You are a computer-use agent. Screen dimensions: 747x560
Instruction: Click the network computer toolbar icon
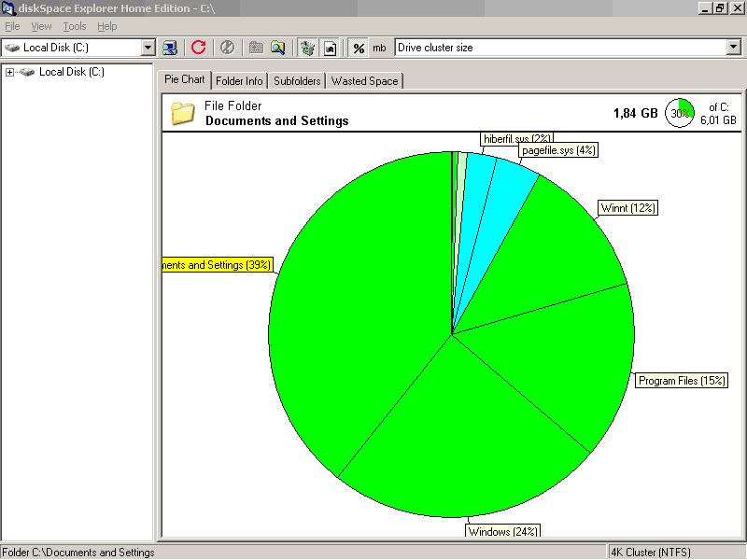pos(170,48)
